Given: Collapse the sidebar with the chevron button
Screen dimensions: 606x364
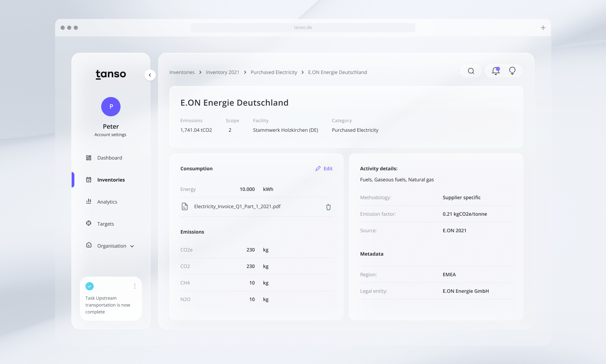Looking at the screenshot, I should click(150, 75).
